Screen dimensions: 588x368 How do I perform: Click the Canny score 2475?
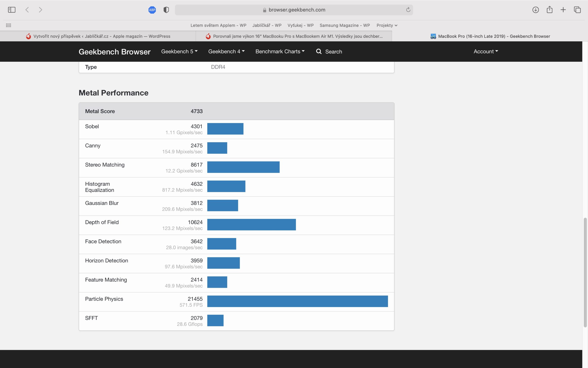click(x=197, y=146)
